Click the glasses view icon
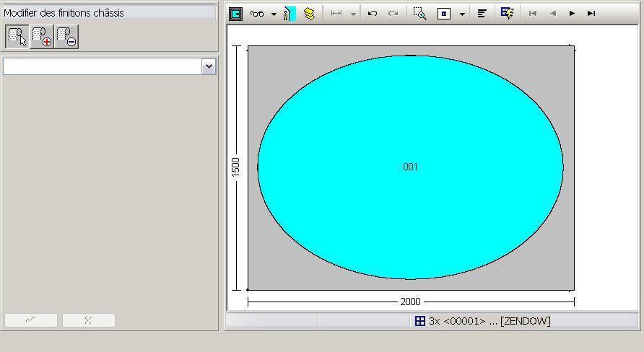Screen dimensions: 644x352 (x=257, y=14)
